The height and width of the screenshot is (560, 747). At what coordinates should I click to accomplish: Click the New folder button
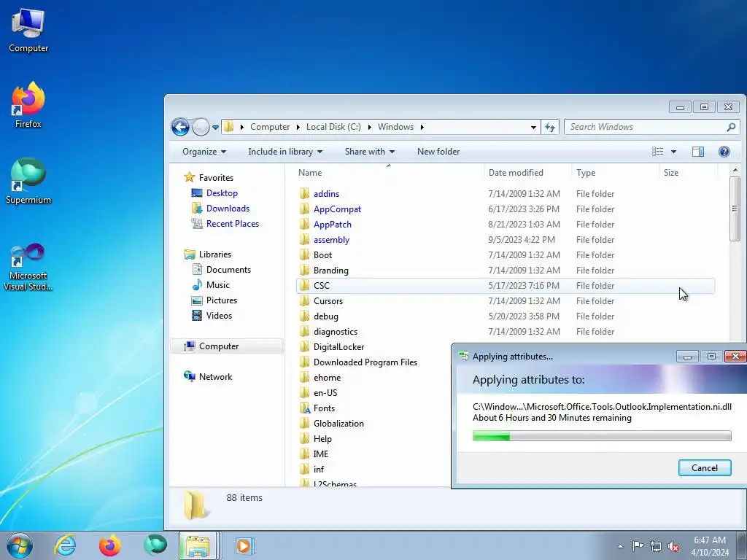438,152
